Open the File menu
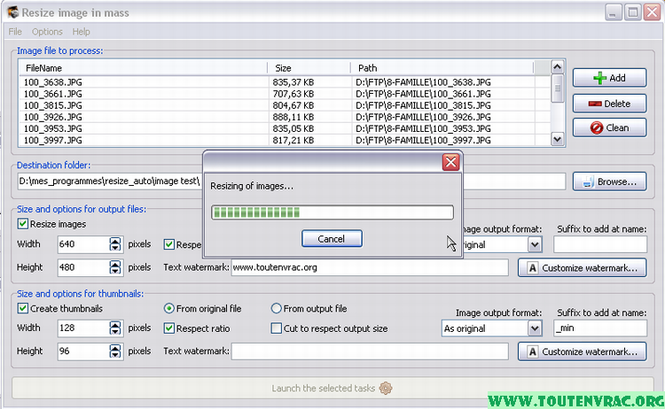Image resolution: width=665 pixels, height=409 pixels. [15, 32]
